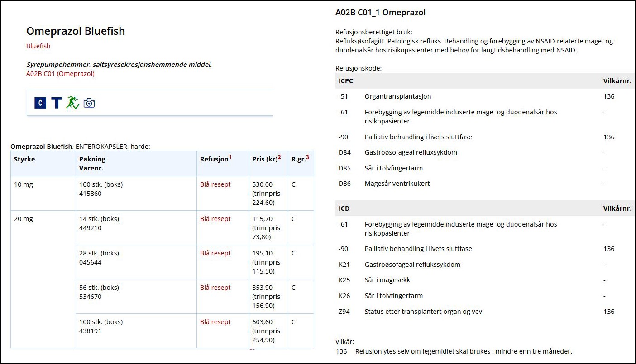
Task: Open Blå resept for package 438191
Action: (215, 322)
